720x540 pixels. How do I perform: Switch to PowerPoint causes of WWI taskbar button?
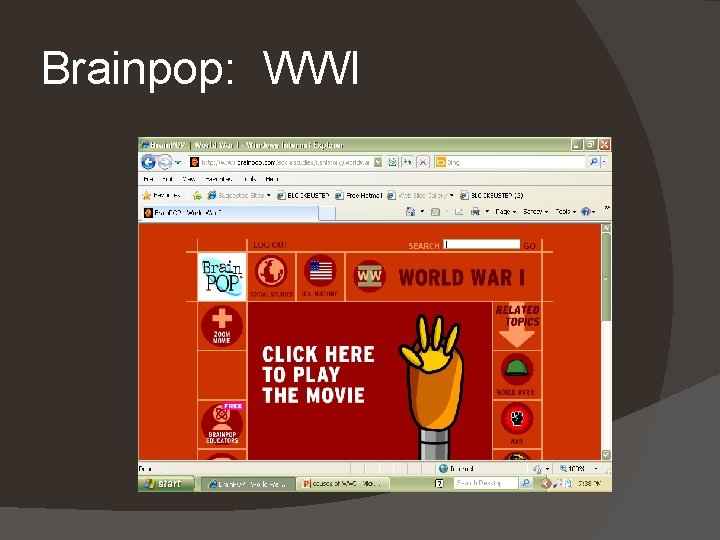click(343, 484)
